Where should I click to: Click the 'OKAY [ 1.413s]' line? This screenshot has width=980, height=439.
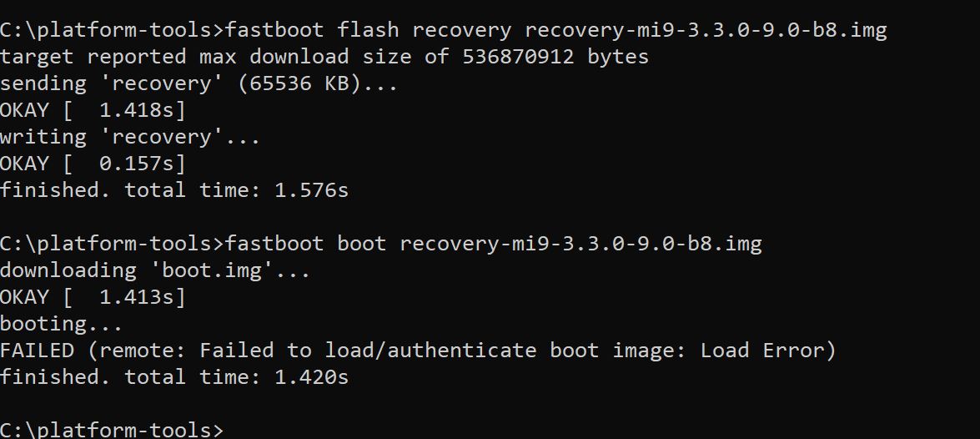point(93,297)
